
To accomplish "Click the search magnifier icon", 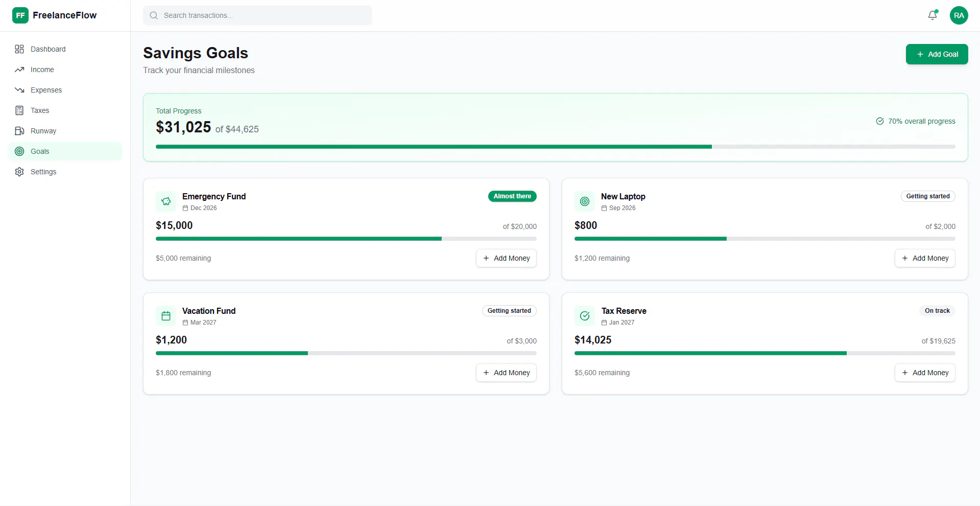I will 154,15.
